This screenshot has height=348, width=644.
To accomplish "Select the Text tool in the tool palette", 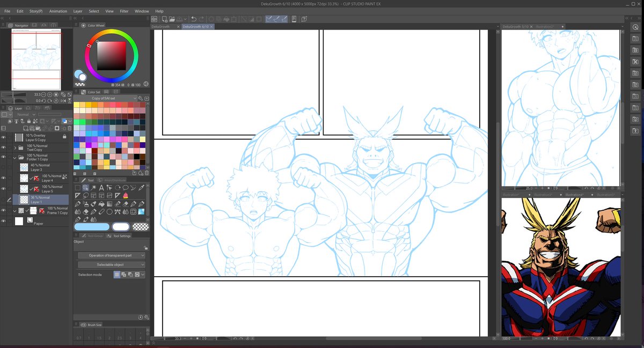I will (101, 188).
